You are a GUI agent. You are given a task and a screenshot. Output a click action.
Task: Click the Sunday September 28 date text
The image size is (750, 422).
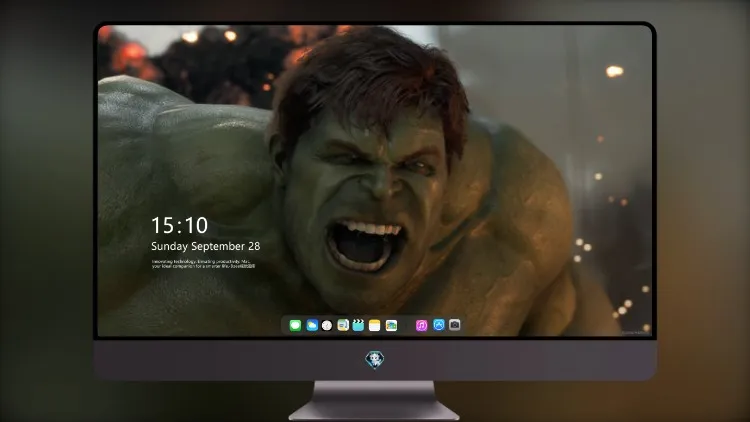coord(206,246)
